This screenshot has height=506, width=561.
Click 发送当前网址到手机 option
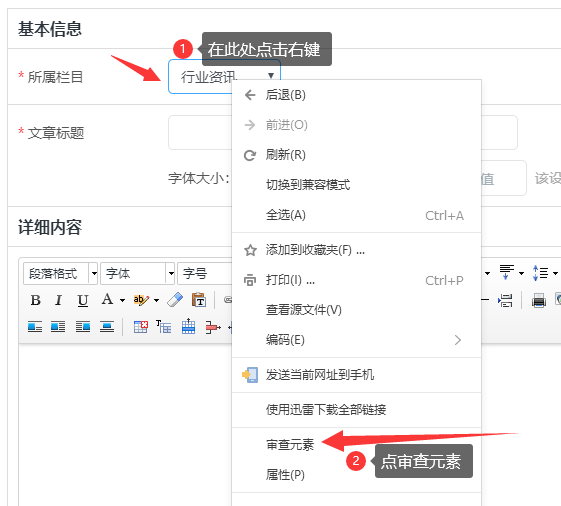319,375
